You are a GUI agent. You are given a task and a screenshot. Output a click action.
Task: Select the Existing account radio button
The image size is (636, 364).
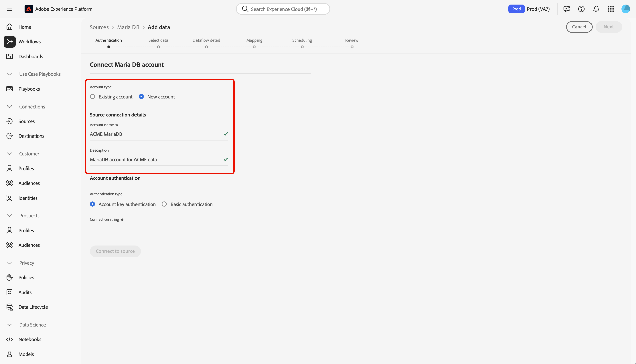click(x=93, y=97)
